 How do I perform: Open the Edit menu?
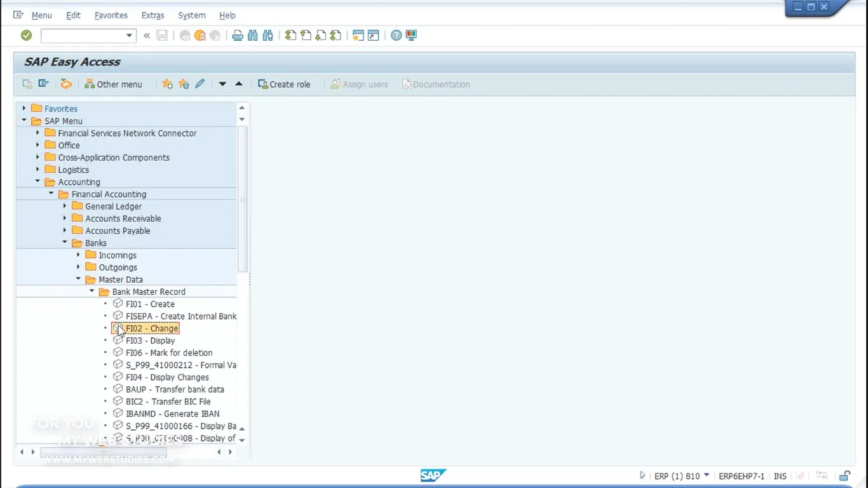(x=74, y=15)
